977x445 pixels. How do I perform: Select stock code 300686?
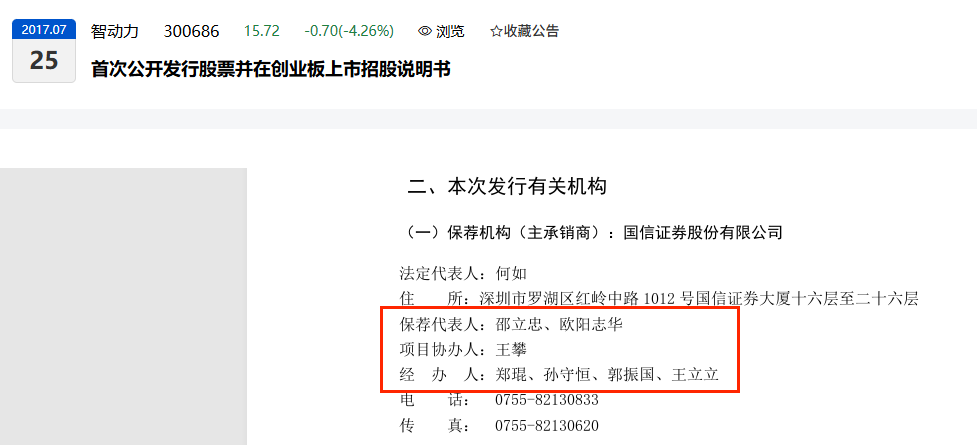pyautogui.click(x=191, y=31)
